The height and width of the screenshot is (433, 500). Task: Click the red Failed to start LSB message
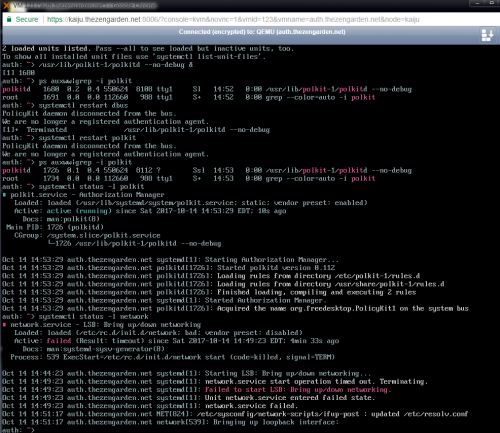coord(298,390)
